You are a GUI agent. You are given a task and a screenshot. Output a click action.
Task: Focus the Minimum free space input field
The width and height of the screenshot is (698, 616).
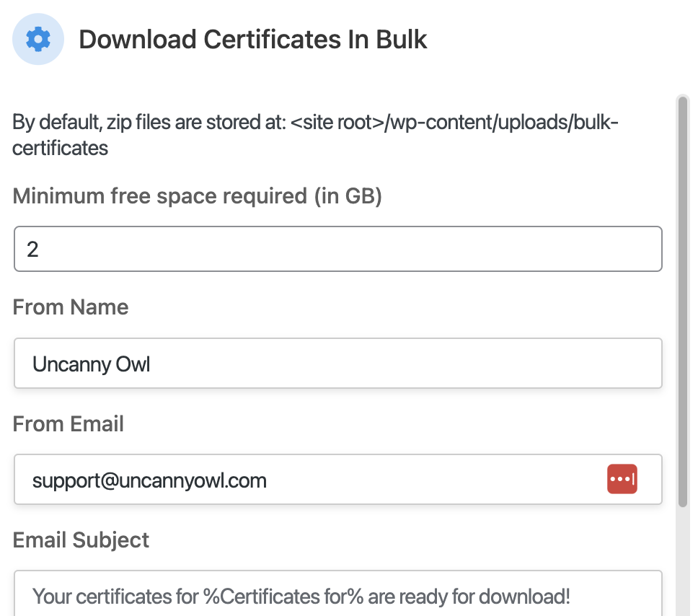(337, 250)
